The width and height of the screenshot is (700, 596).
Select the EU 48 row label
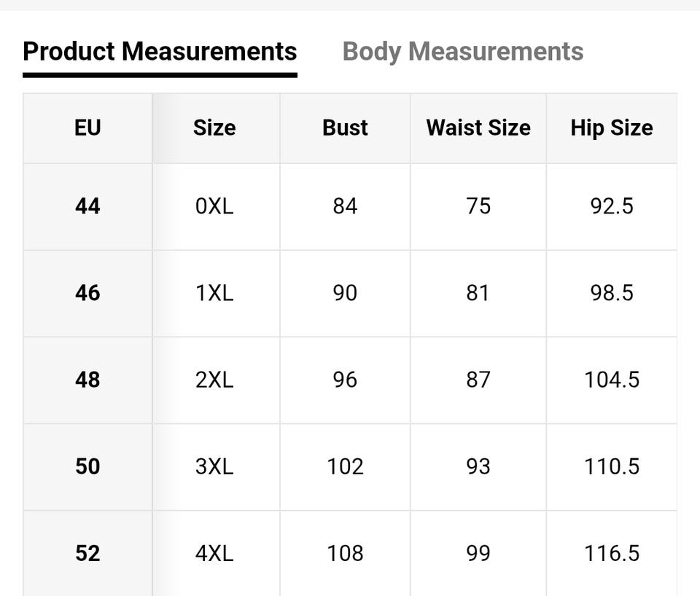(x=87, y=380)
